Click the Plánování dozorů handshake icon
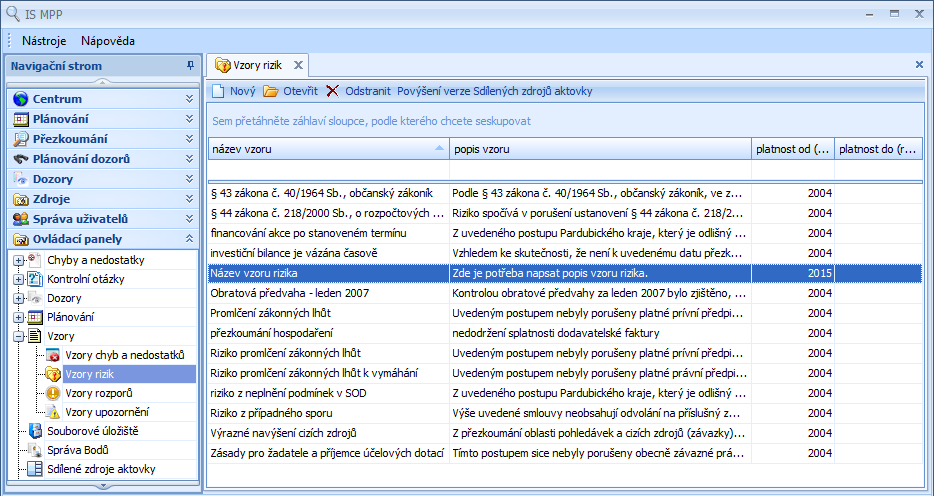This screenshot has width=934, height=496. (x=21, y=159)
